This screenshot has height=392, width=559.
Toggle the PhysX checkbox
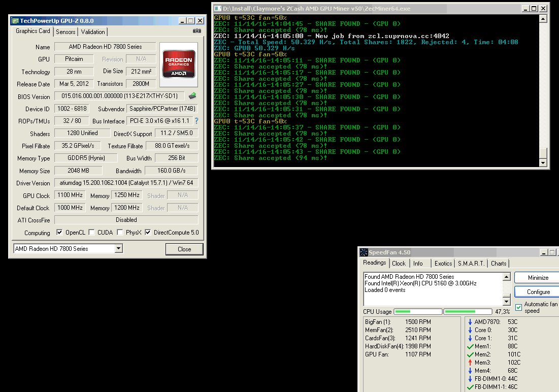[120, 232]
